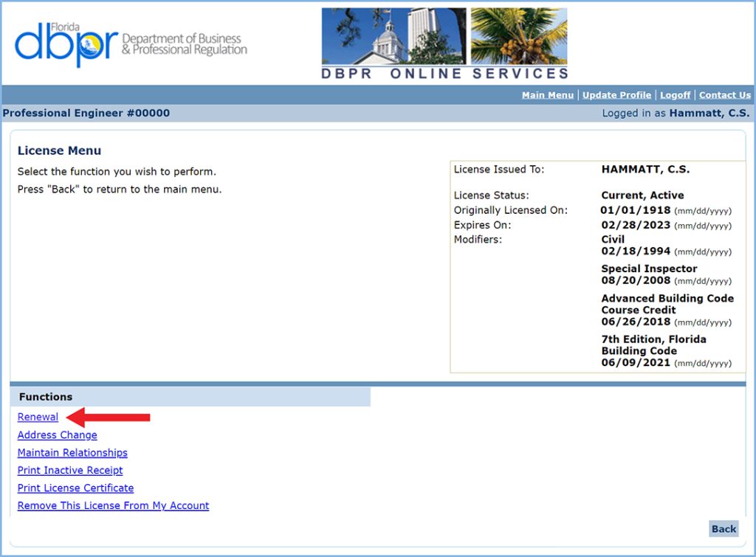Remove This License From My Account
The height and width of the screenshot is (557, 756).
click(113, 505)
